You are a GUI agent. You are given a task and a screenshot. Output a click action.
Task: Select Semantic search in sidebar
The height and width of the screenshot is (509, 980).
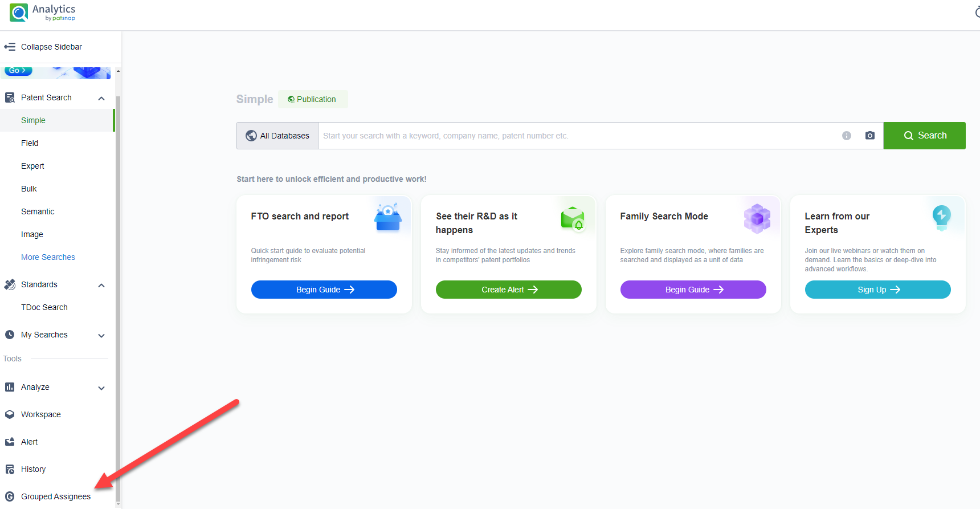coord(38,211)
